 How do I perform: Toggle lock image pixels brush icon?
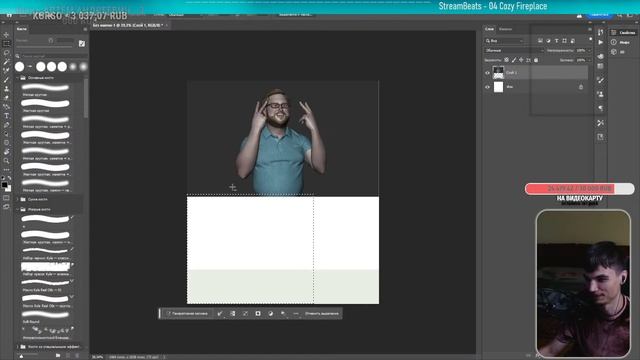[514, 60]
